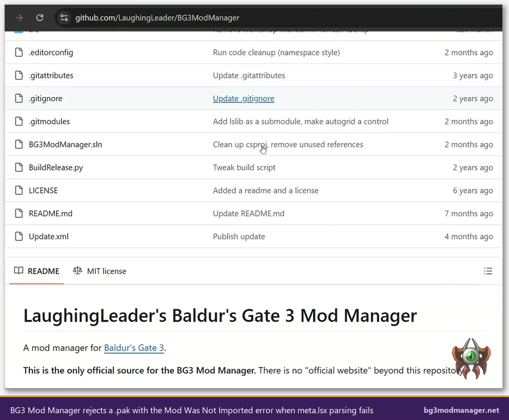Switch to the README tab
The height and width of the screenshot is (420, 509).
tap(36, 271)
